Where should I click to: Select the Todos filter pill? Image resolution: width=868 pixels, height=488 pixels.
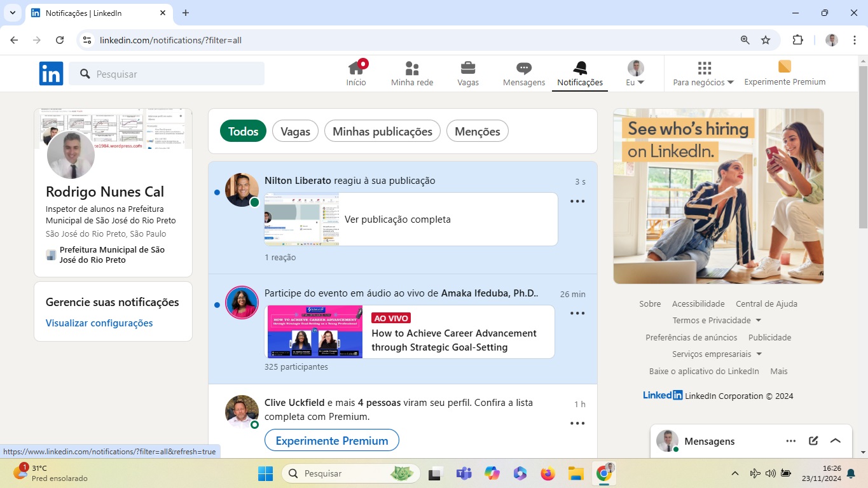click(243, 131)
